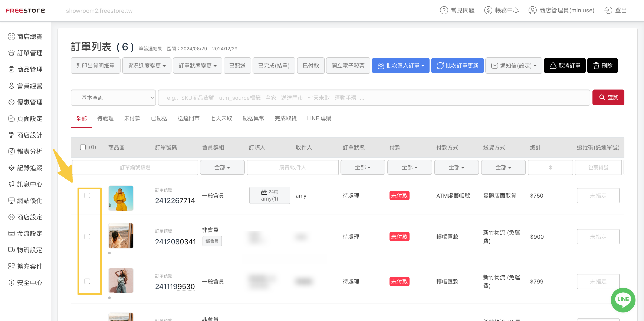Focus 購買/收件人 filter field

point(293,167)
